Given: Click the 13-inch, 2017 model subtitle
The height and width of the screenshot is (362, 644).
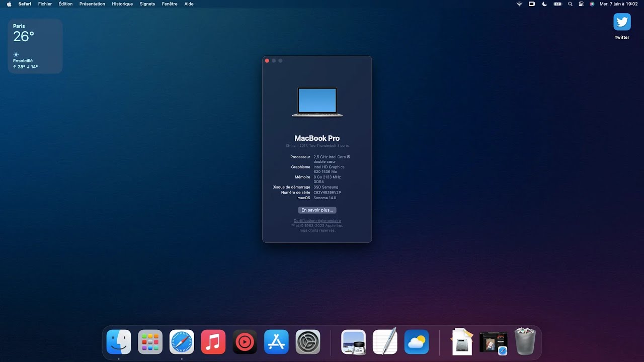Looking at the screenshot, I should pyautogui.click(x=317, y=146).
